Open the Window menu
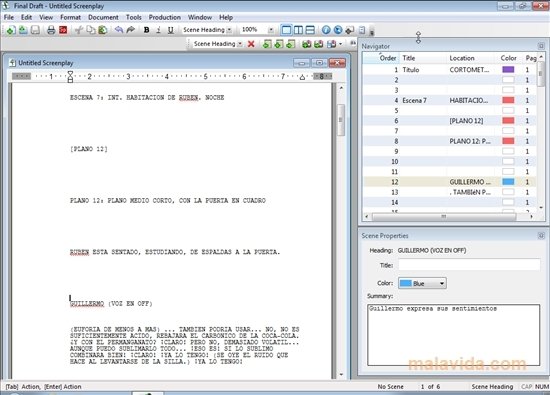This screenshot has width=550, height=395. (x=200, y=17)
